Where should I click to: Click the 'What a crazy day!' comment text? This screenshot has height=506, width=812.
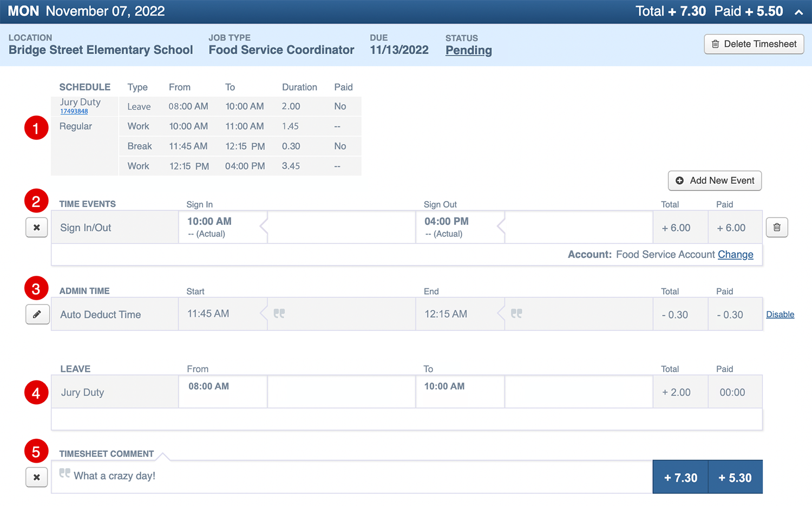[115, 476]
